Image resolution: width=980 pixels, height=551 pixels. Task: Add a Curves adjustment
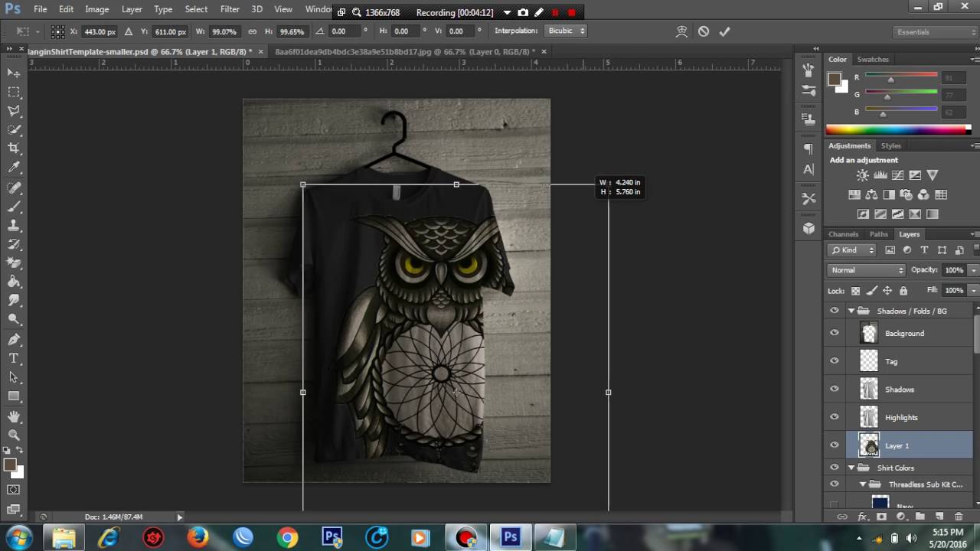click(898, 175)
